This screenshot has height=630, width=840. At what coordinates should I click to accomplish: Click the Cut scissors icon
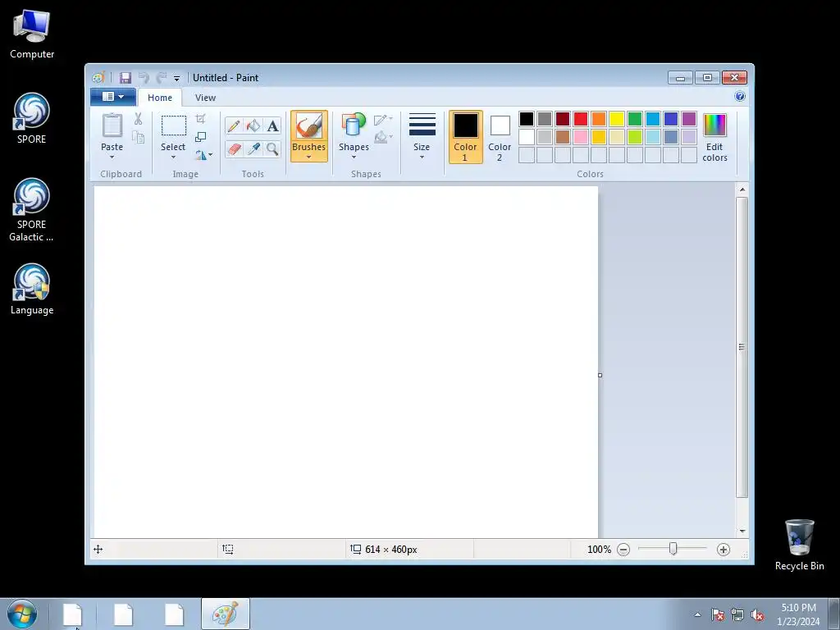click(x=138, y=119)
